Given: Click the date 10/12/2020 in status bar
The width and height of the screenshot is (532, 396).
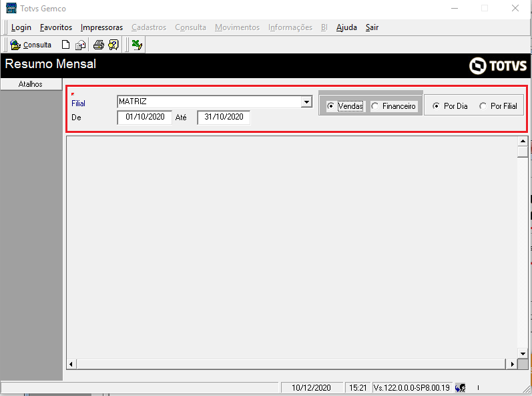Looking at the screenshot, I should tap(311, 387).
